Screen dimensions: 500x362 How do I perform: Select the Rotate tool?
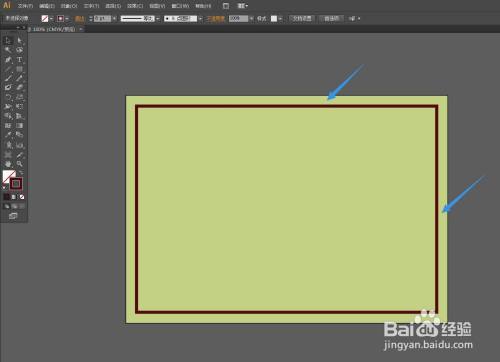tap(8, 97)
